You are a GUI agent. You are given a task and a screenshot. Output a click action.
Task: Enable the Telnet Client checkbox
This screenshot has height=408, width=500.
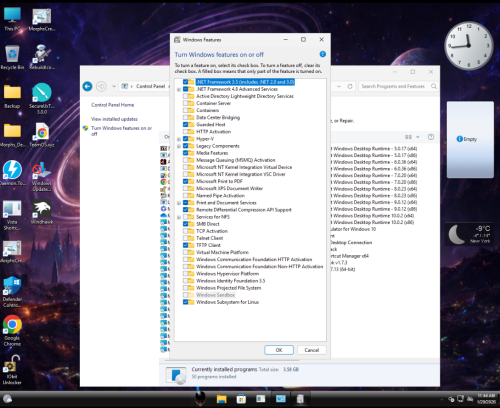pos(185,238)
